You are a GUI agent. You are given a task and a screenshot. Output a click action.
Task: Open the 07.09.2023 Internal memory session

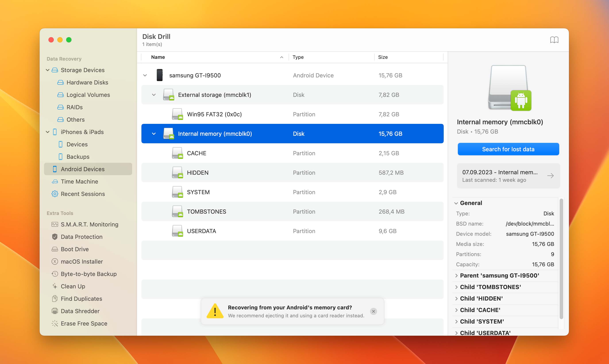508,176
